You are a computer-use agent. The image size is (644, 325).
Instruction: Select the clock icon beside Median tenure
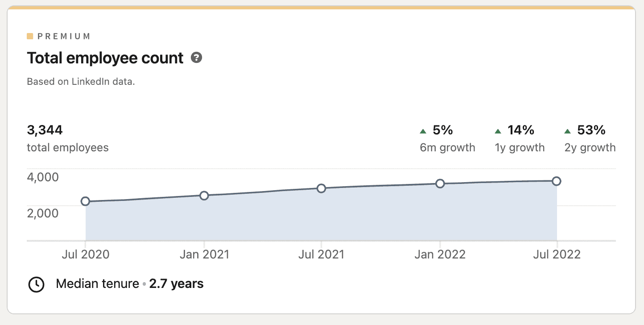pyautogui.click(x=37, y=284)
